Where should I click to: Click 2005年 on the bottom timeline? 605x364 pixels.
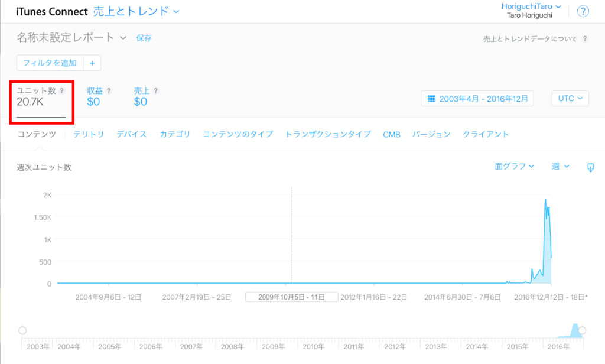pos(109,347)
